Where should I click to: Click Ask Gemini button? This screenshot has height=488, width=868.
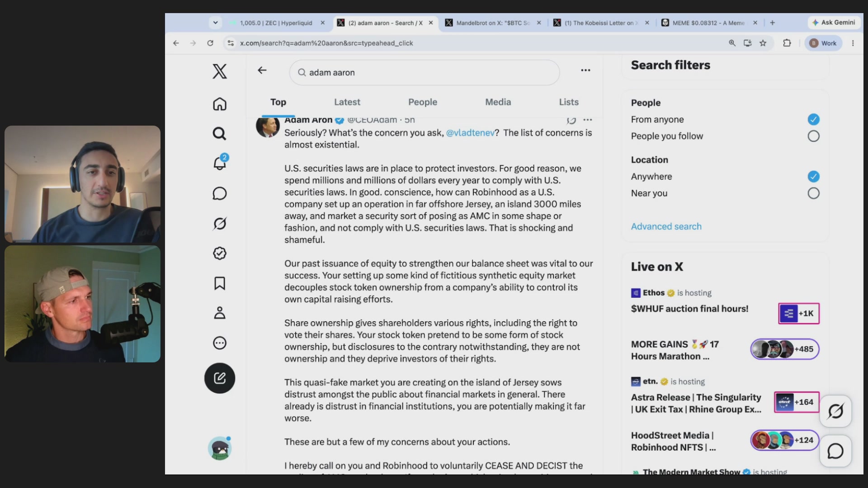tap(834, 23)
